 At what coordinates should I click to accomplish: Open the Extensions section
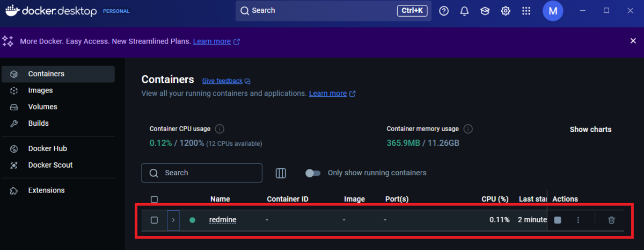point(57,191)
